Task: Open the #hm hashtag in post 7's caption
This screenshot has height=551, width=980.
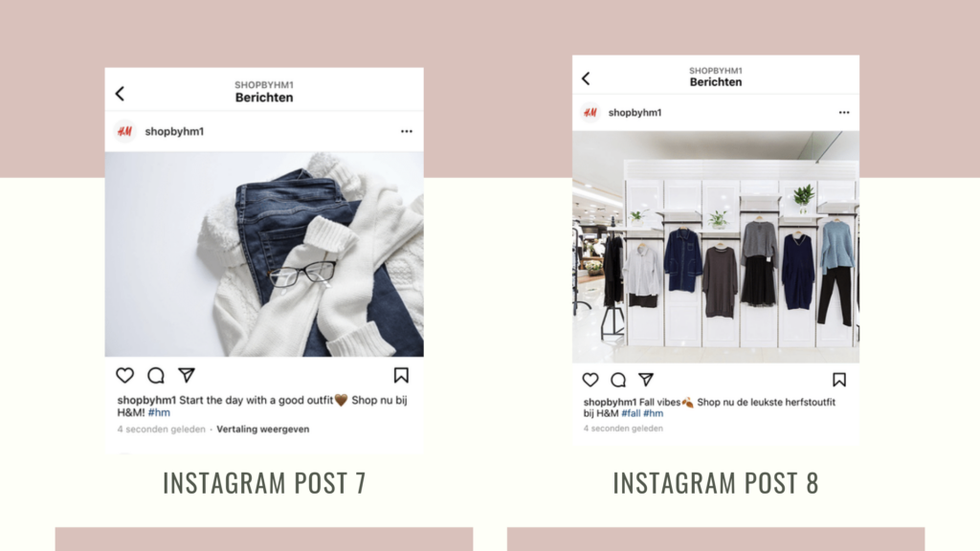Action: click(159, 412)
